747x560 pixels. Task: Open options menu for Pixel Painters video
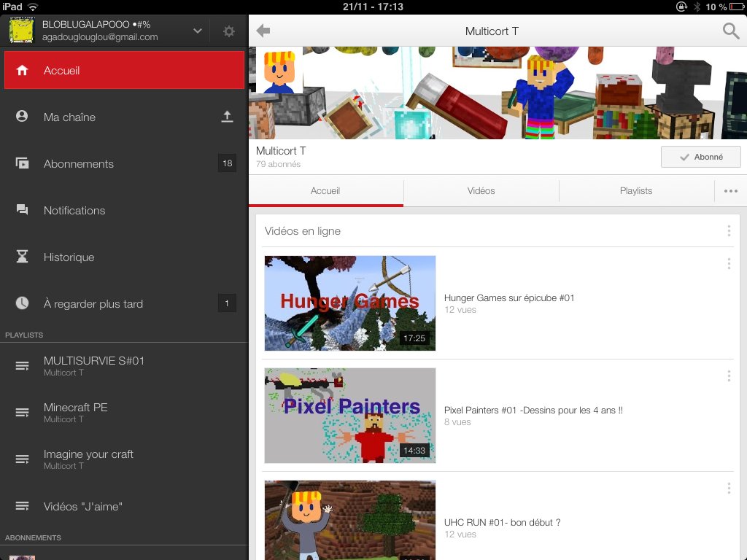pos(729,376)
